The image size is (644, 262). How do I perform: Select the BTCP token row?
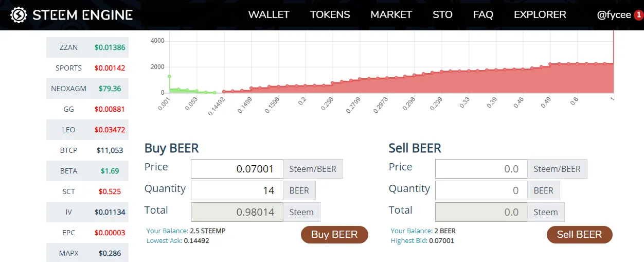(87, 150)
